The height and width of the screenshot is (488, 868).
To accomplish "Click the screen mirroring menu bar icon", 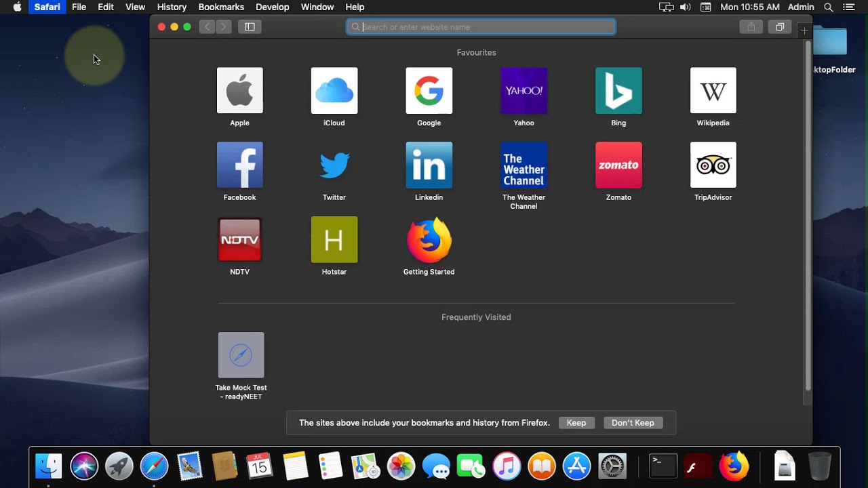I will (x=667, y=7).
